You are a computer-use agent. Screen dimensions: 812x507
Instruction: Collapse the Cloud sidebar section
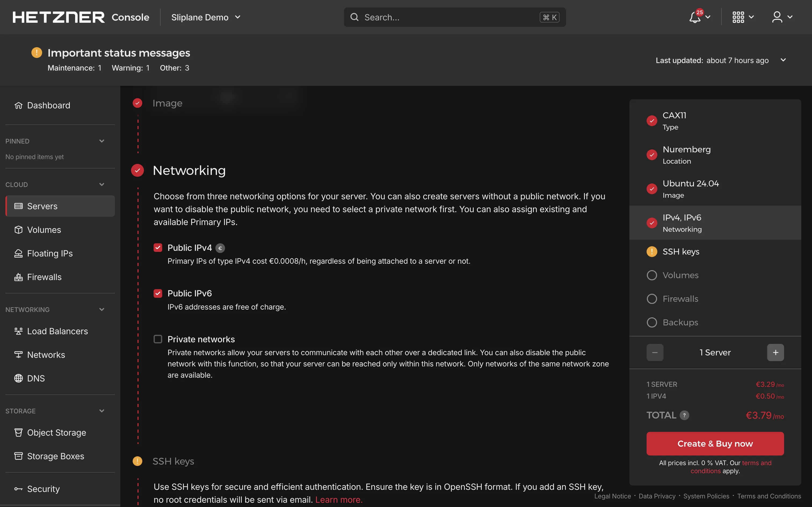102,184
